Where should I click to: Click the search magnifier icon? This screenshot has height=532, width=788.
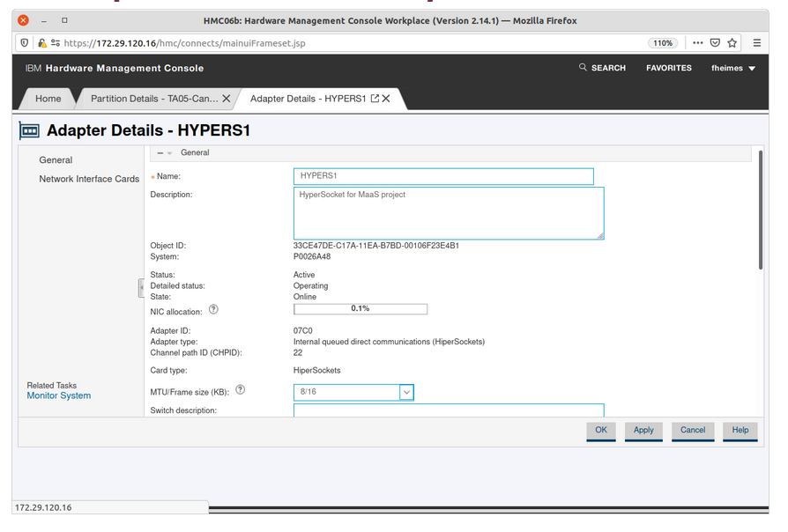[x=583, y=68]
